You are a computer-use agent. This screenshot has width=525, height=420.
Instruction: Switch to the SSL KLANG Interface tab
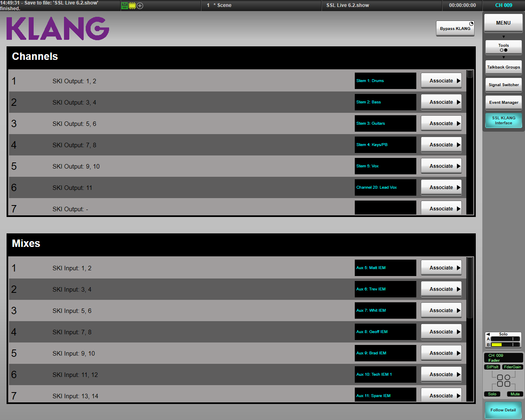pos(503,120)
